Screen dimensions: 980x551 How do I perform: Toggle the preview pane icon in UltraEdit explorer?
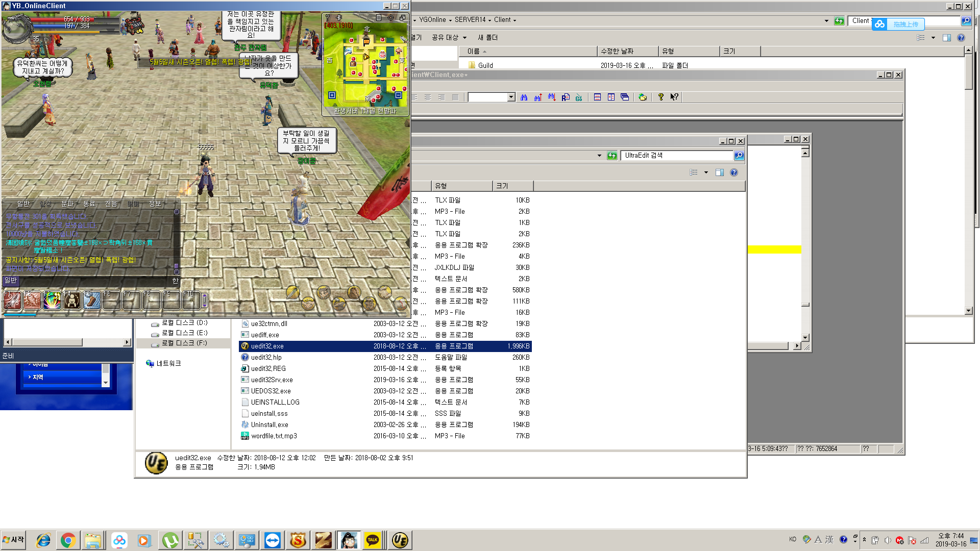720,172
